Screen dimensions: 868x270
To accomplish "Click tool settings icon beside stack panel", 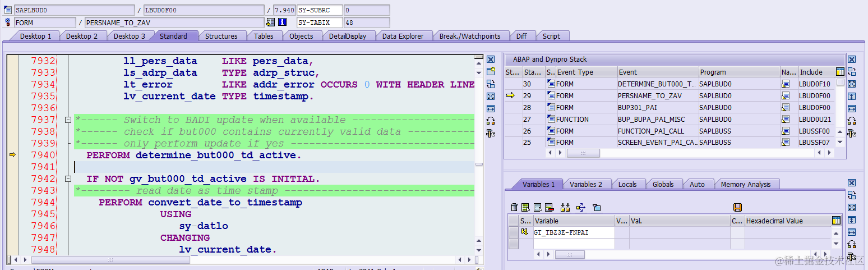I will [x=852, y=134].
